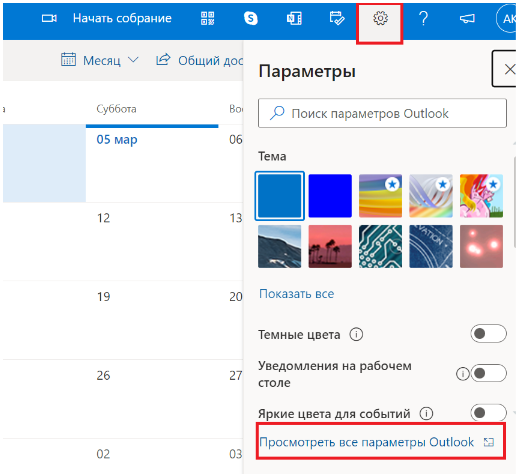The image size is (519, 476).
Task: Choose the pink unicorn theme
Action: coord(481,196)
